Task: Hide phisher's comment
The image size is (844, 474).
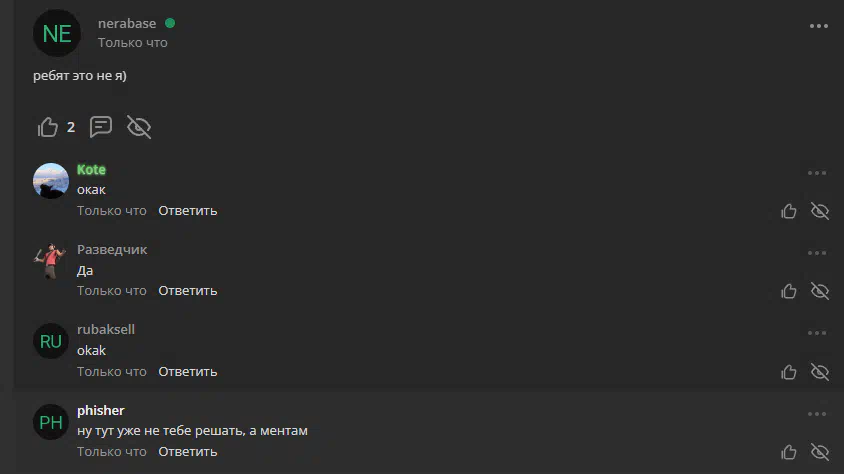Action: coord(820,452)
